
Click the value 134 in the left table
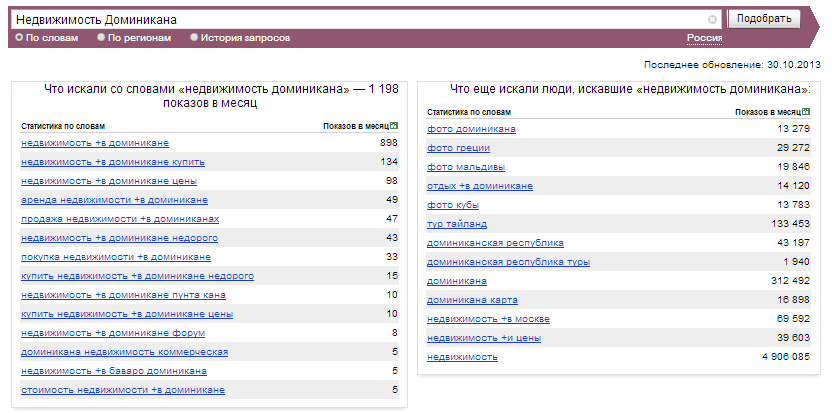pyautogui.click(x=389, y=162)
